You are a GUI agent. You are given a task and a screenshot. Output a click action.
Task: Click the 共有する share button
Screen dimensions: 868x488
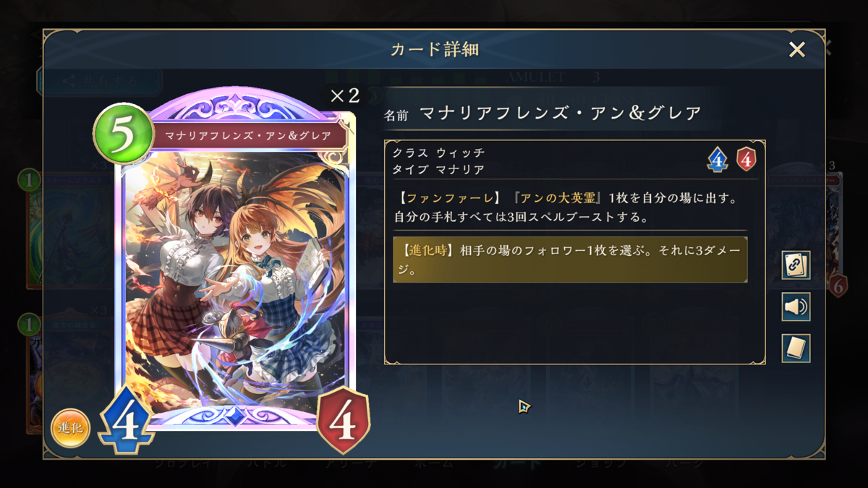coord(100,81)
